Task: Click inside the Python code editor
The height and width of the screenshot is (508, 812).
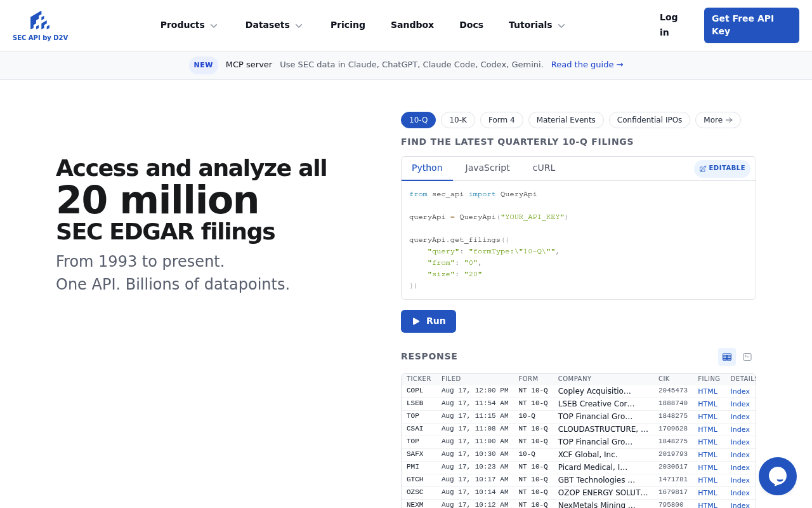Action: coord(579,240)
